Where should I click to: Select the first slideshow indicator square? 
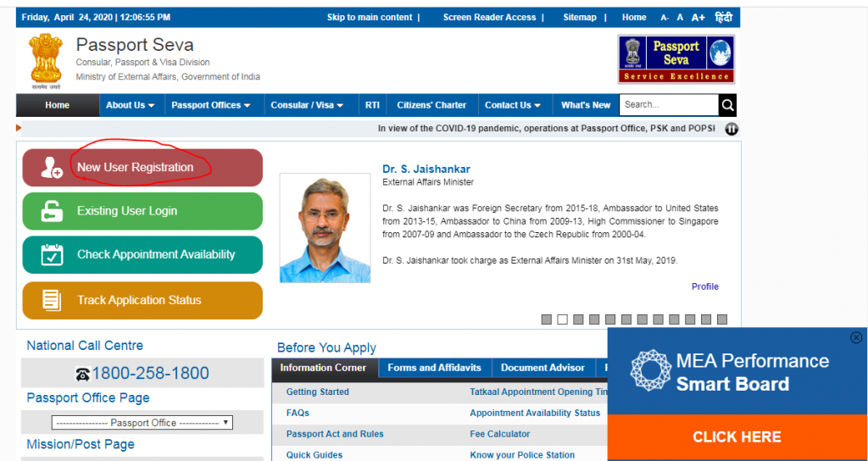547,319
